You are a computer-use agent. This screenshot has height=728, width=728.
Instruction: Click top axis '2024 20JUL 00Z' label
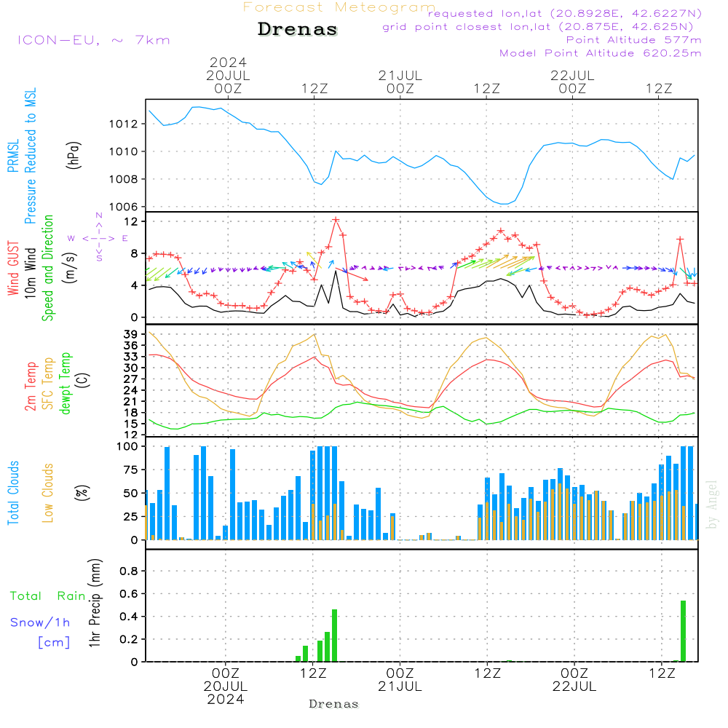click(228, 75)
